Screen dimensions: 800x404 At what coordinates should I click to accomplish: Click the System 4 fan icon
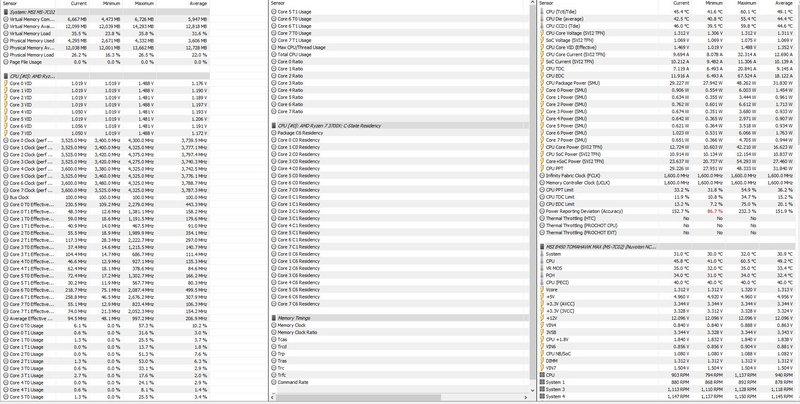click(542, 396)
